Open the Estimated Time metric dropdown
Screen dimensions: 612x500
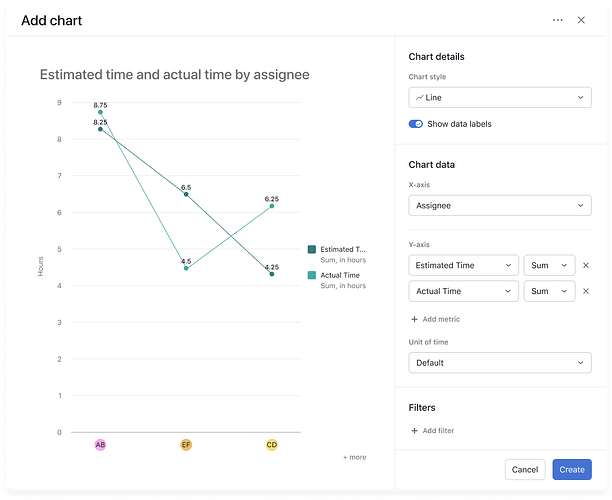[464, 265]
